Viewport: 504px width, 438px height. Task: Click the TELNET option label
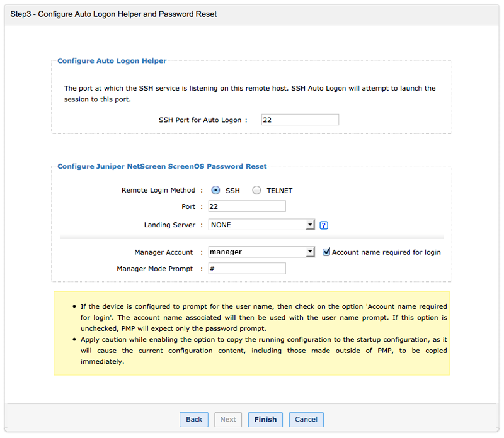point(280,191)
